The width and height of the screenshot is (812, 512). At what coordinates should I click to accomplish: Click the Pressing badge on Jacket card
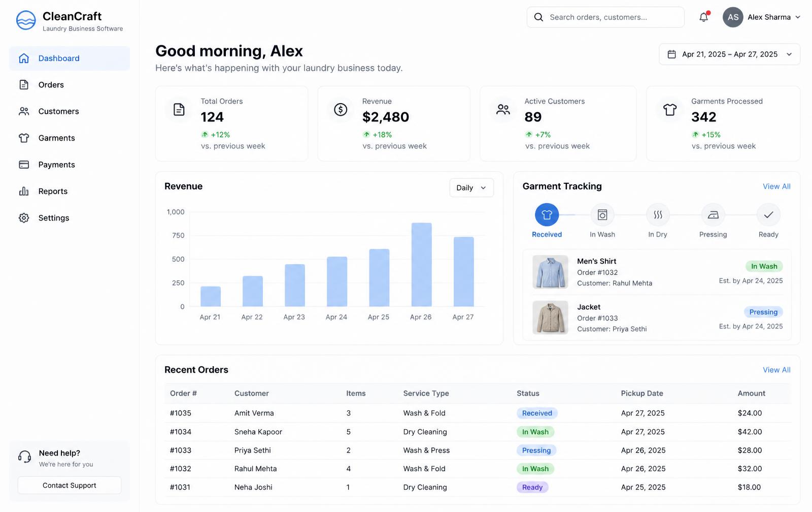763,312
